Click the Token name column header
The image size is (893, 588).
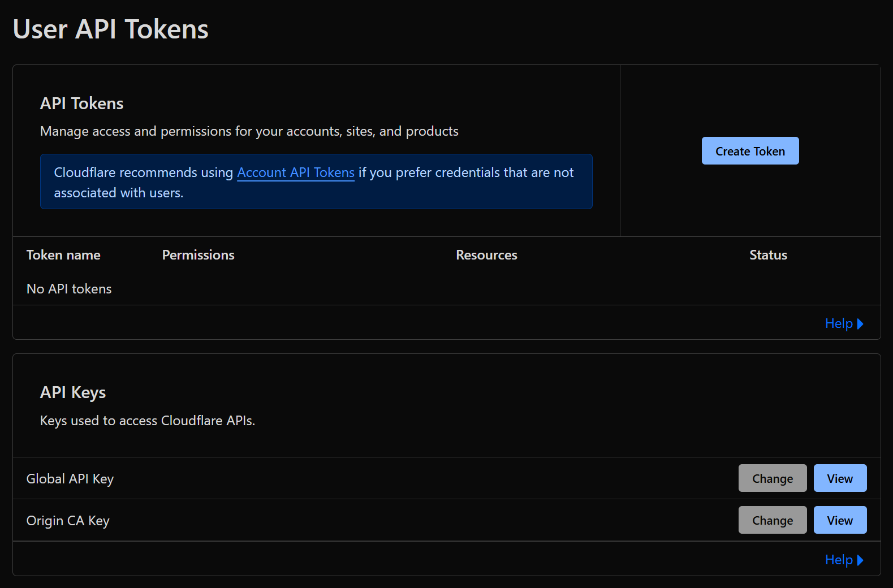click(x=63, y=255)
